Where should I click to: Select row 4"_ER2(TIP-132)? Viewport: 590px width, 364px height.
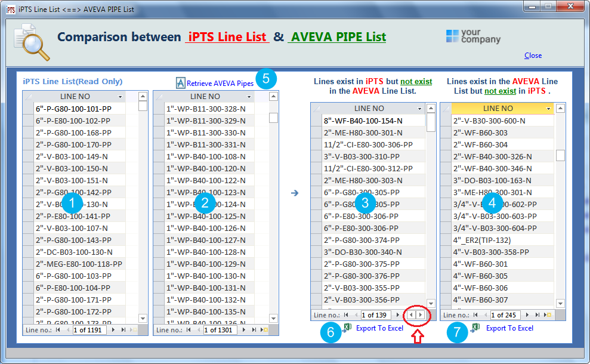(x=503, y=240)
